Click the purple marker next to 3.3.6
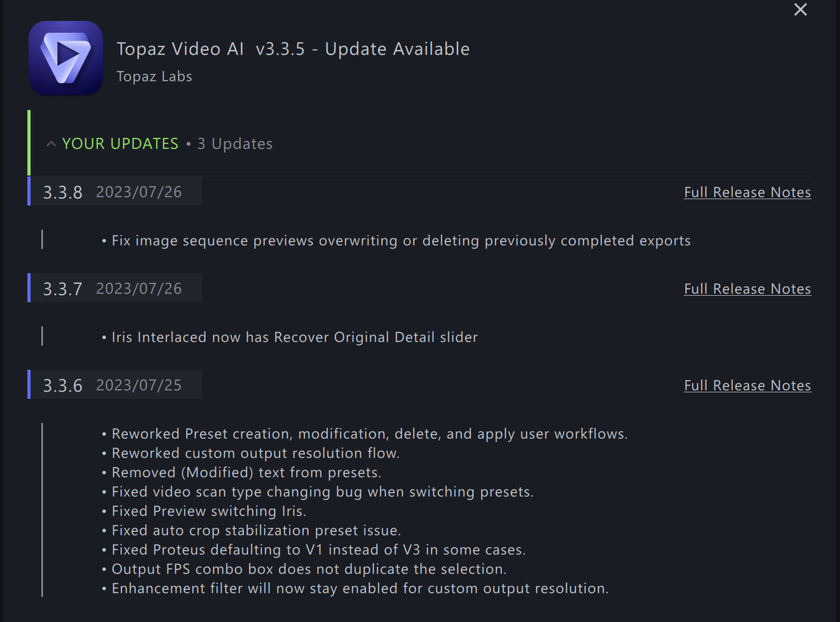The height and width of the screenshot is (622, 840). click(x=29, y=384)
